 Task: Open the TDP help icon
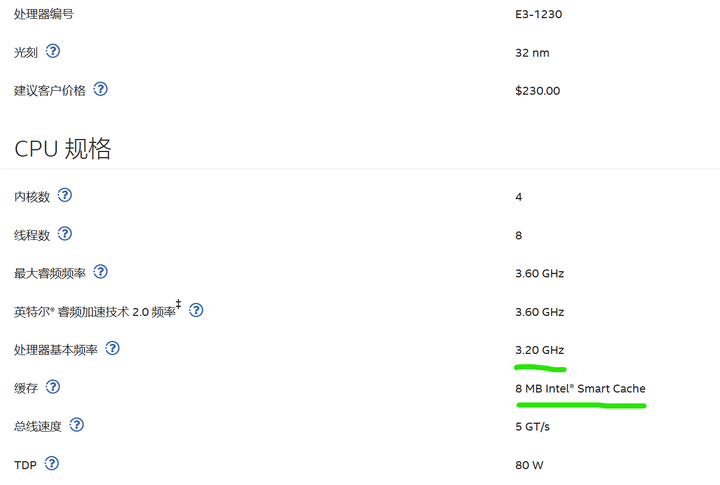pos(52,463)
